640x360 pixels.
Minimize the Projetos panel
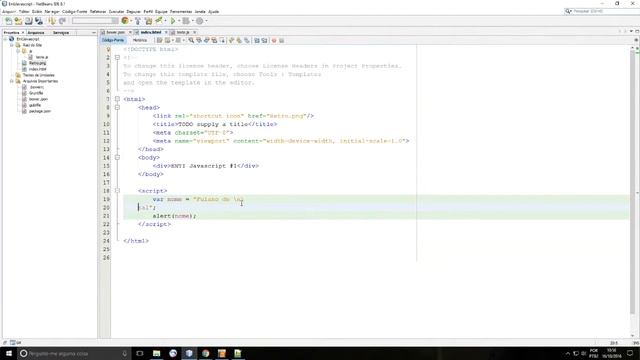[x=93, y=33]
